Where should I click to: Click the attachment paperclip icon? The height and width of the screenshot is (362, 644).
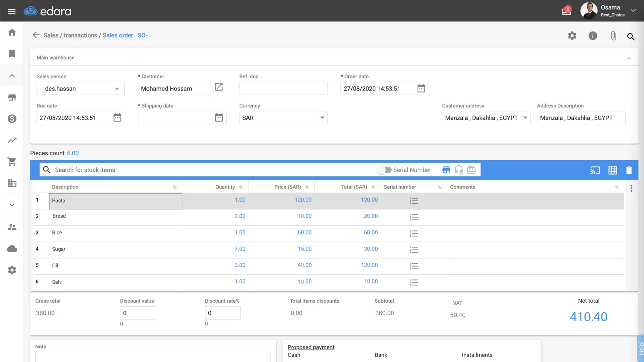click(613, 36)
